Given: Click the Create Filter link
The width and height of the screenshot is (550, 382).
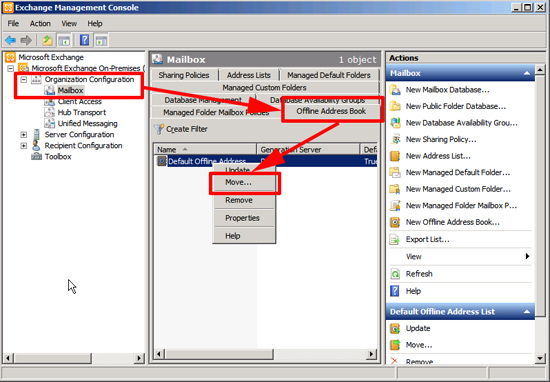Looking at the screenshot, I should tap(187, 129).
